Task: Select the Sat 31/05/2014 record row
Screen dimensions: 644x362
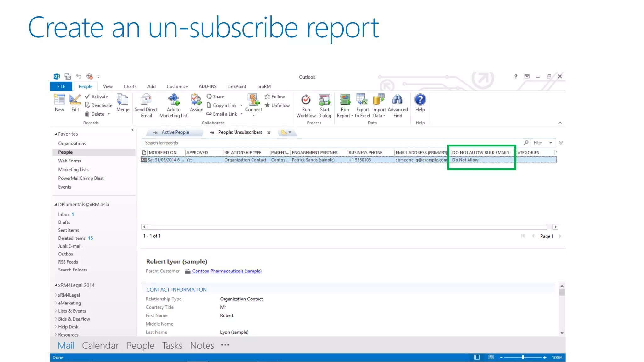Action: pyautogui.click(x=348, y=160)
